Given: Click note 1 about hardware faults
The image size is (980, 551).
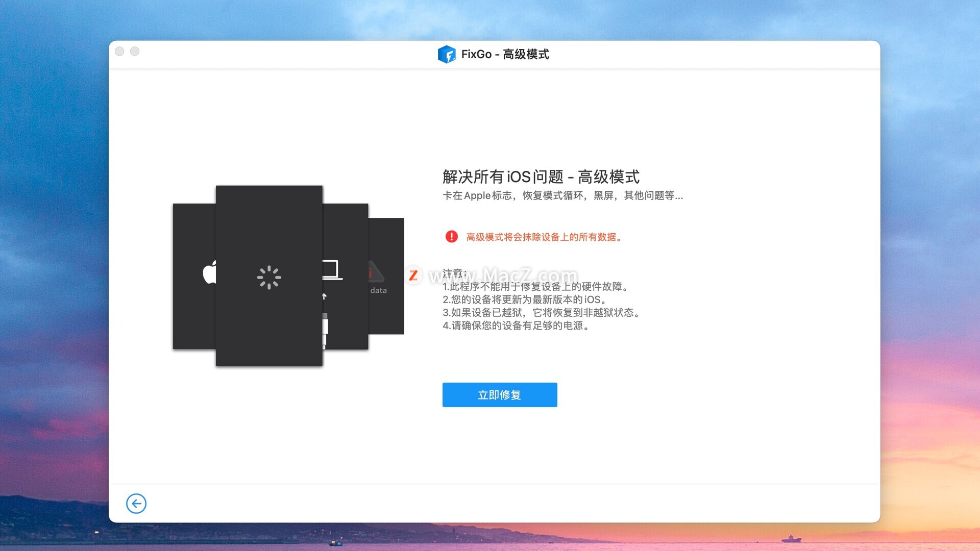Looking at the screenshot, I should [536, 287].
